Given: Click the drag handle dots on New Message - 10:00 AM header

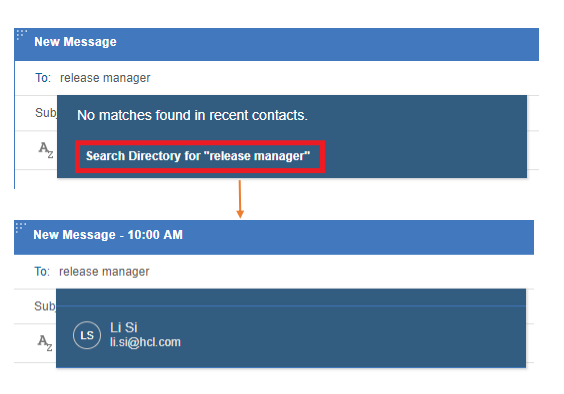Looking at the screenshot, I should point(21,227).
